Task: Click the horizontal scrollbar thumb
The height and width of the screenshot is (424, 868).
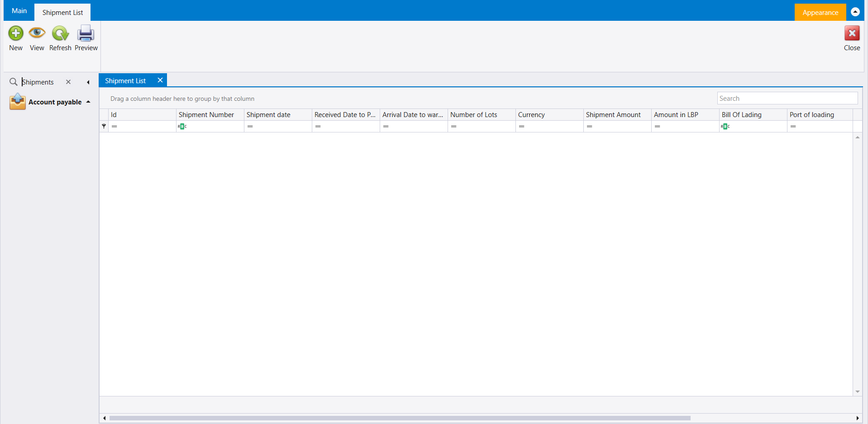Action: (x=400, y=418)
